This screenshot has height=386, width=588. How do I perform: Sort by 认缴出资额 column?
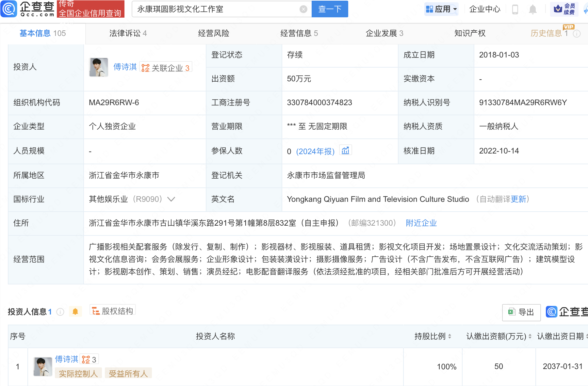point(530,336)
